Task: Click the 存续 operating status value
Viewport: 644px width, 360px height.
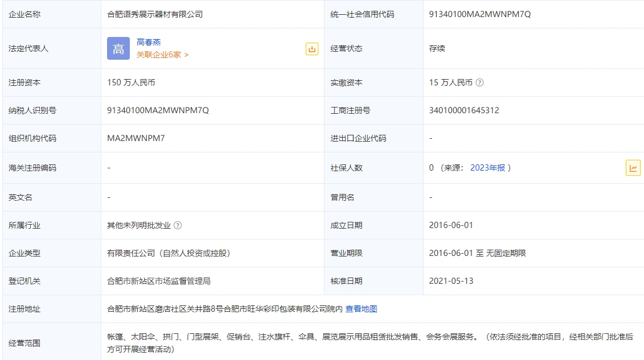Action: (437, 48)
